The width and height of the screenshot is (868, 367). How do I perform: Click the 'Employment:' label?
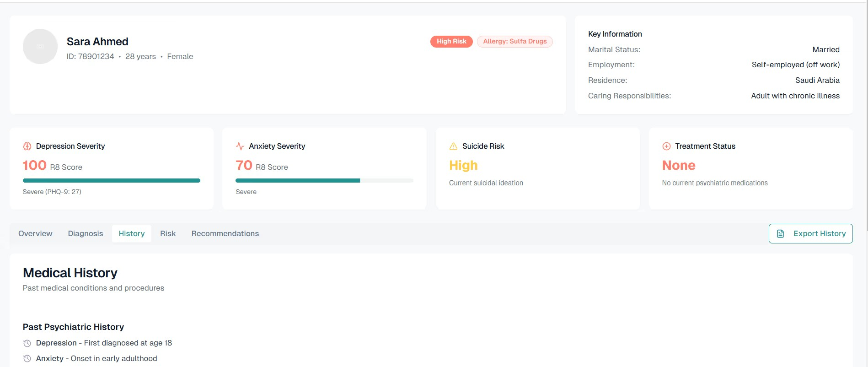click(x=611, y=65)
